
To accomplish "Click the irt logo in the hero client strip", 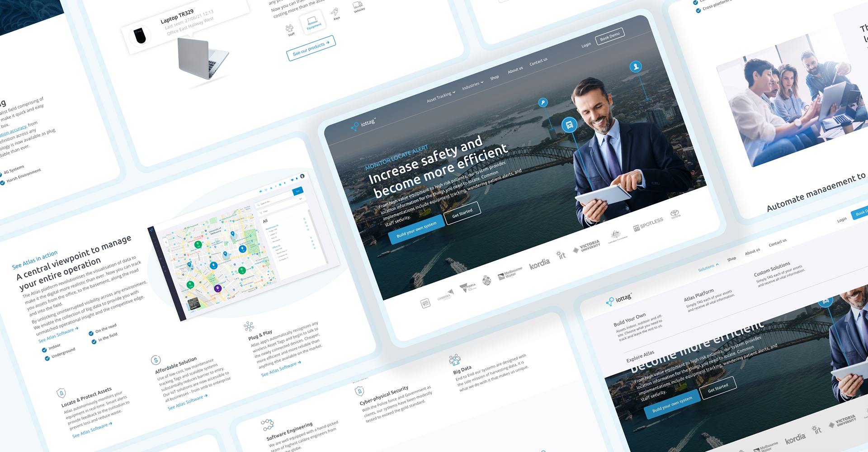I will (x=561, y=255).
